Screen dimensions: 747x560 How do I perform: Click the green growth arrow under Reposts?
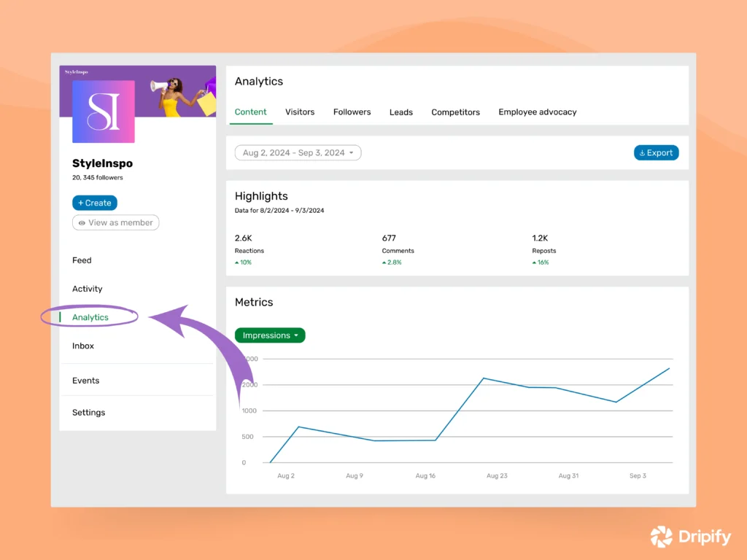click(533, 262)
